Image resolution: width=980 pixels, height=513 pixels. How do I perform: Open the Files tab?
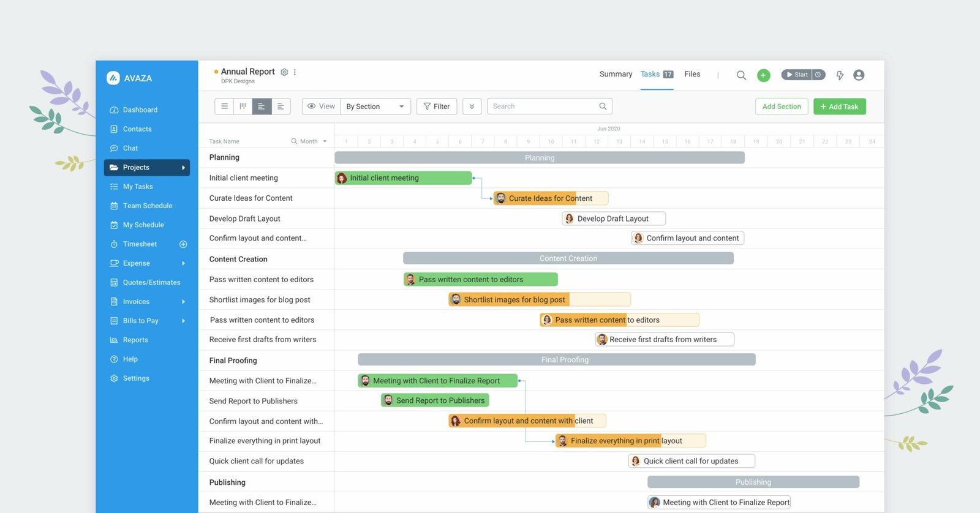coord(692,74)
